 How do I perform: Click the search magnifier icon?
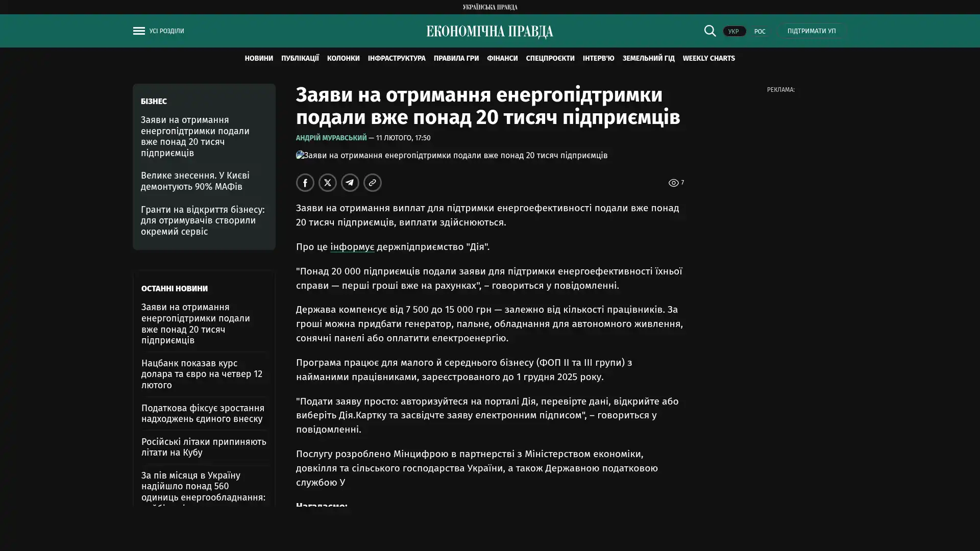point(709,31)
